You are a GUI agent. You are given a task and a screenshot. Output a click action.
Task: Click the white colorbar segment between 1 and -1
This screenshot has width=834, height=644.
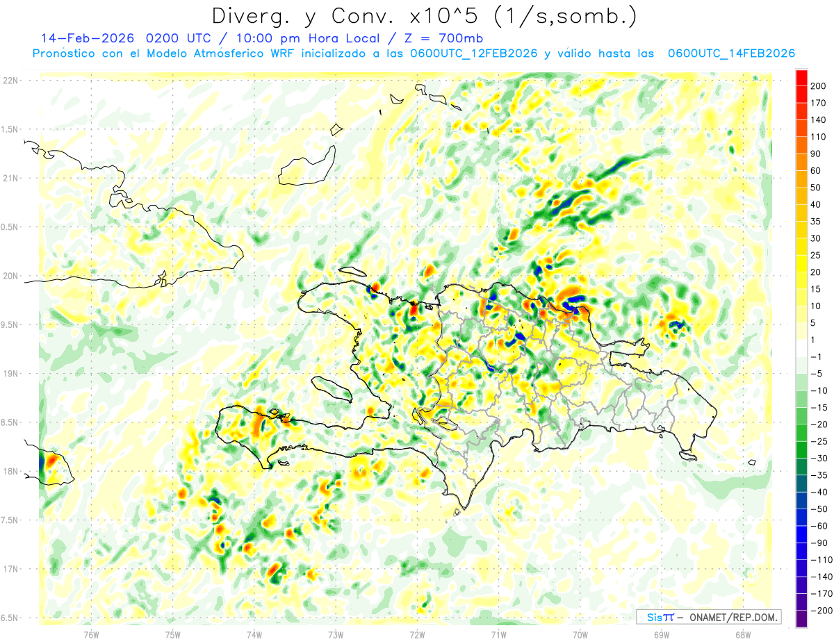(801, 348)
